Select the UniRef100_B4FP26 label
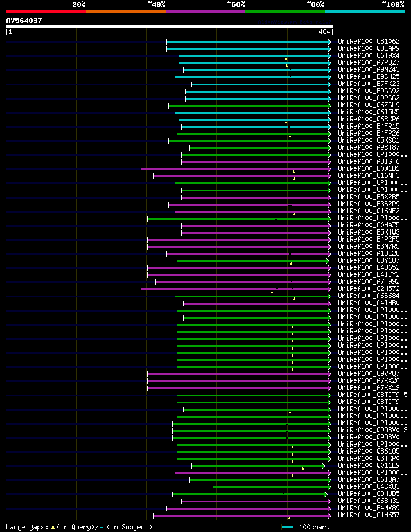This screenshot has width=411, height=532. point(369,133)
